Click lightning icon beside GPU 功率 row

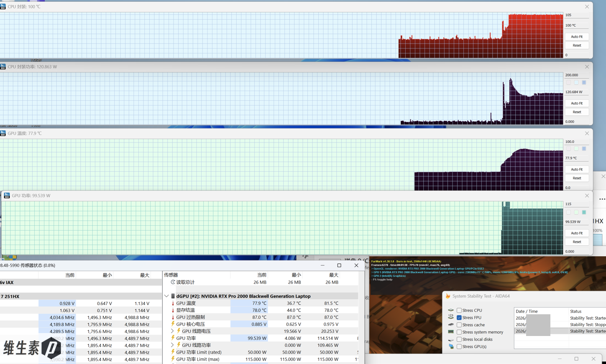tap(173, 338)
